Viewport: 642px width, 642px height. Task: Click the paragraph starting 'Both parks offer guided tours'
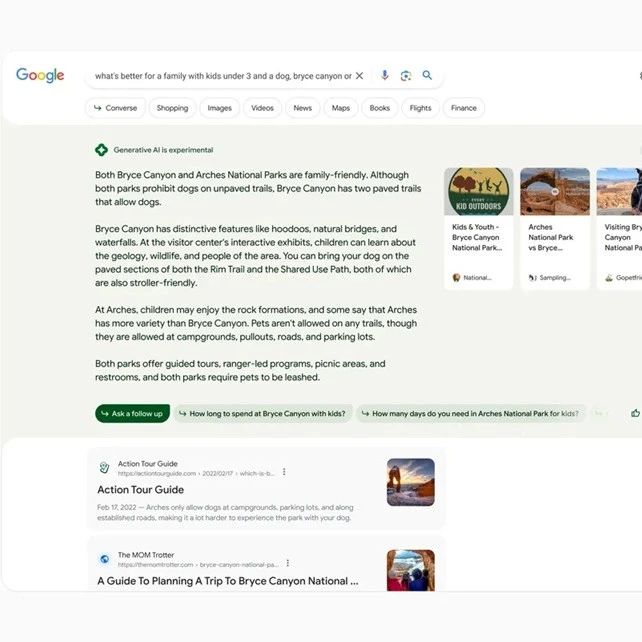[x=240, y=371]
